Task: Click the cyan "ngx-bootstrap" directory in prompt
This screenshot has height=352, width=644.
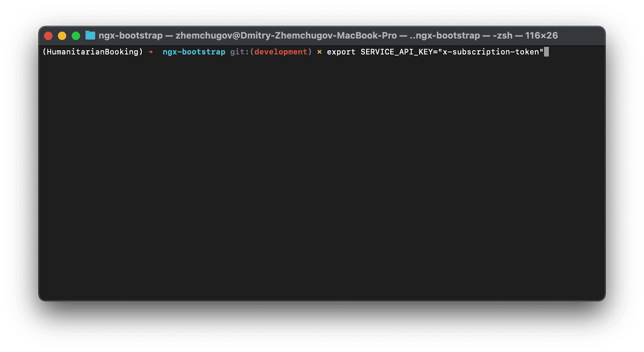Action: point(194,52)
